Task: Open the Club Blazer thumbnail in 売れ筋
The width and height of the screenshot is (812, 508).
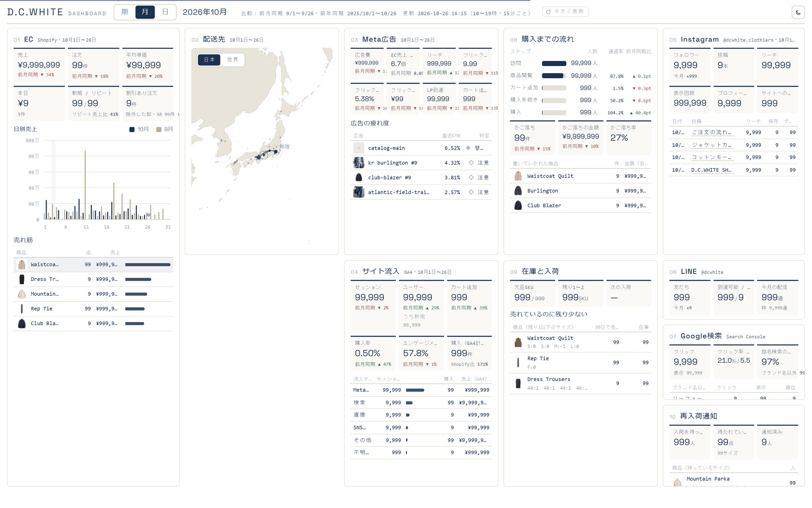Action: coord(22,323)
